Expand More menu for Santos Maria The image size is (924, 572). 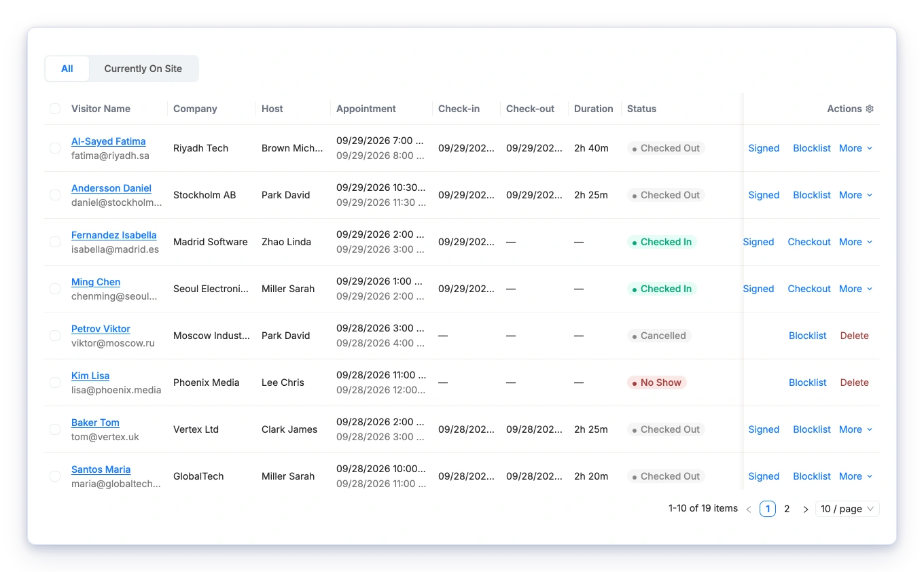(856, 476)
